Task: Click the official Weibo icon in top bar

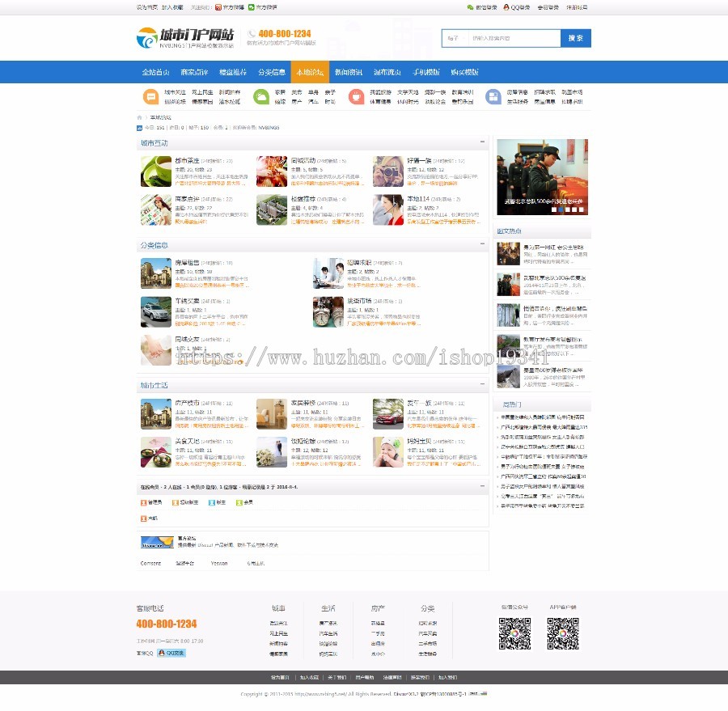Action: [218, 7]
